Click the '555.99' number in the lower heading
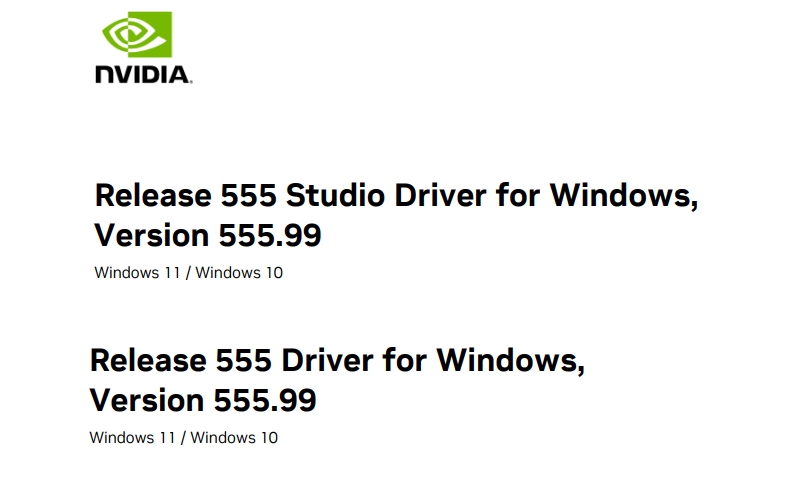This screenshot has width=806, height=483. [265, 400]
